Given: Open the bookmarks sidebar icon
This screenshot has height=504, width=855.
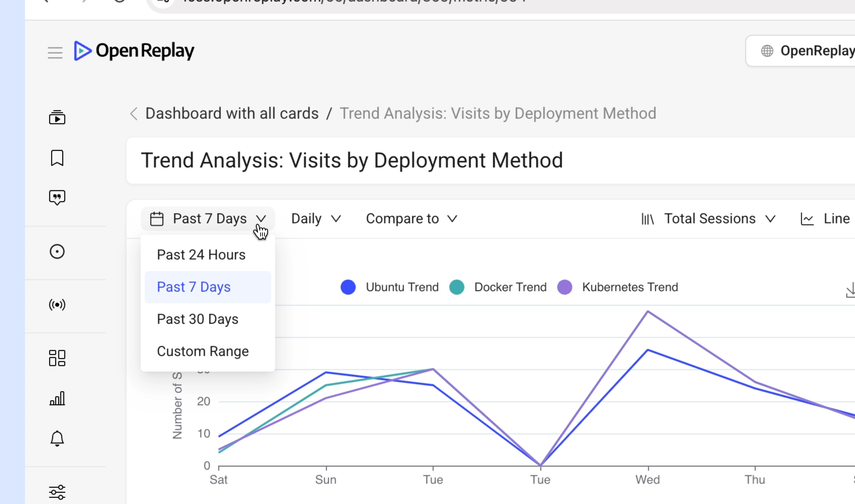Looking at the screenshot, I should pyautogui.click(x=57, y=158).
